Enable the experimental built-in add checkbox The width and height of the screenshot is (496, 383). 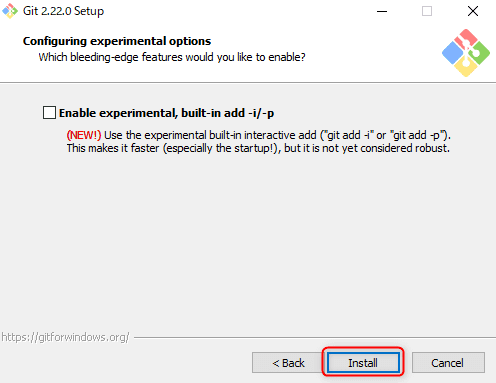(49, 113)
